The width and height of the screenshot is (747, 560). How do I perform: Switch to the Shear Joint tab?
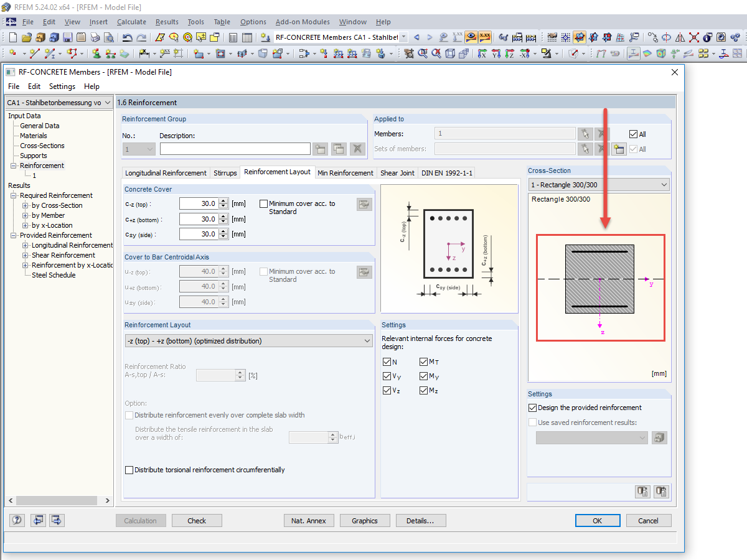(x=397, y=173)
